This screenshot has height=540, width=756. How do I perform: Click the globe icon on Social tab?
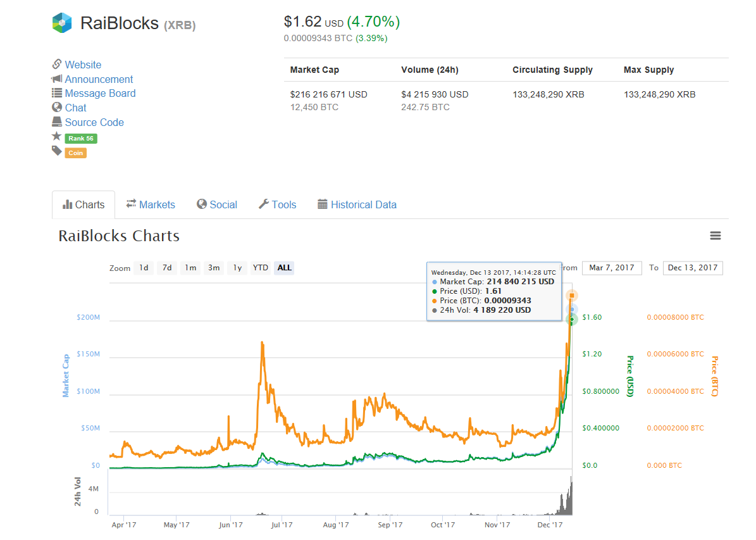click(x=202, y=204)
